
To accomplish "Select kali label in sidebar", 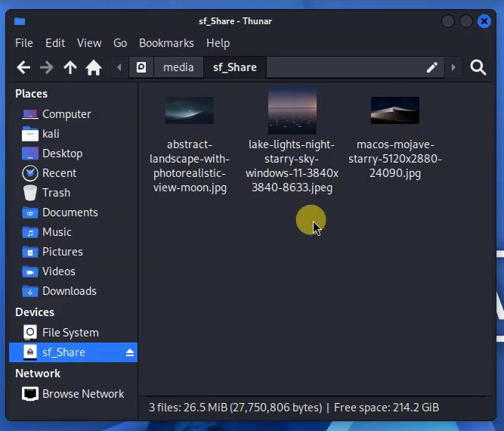I will coord(51,134).
